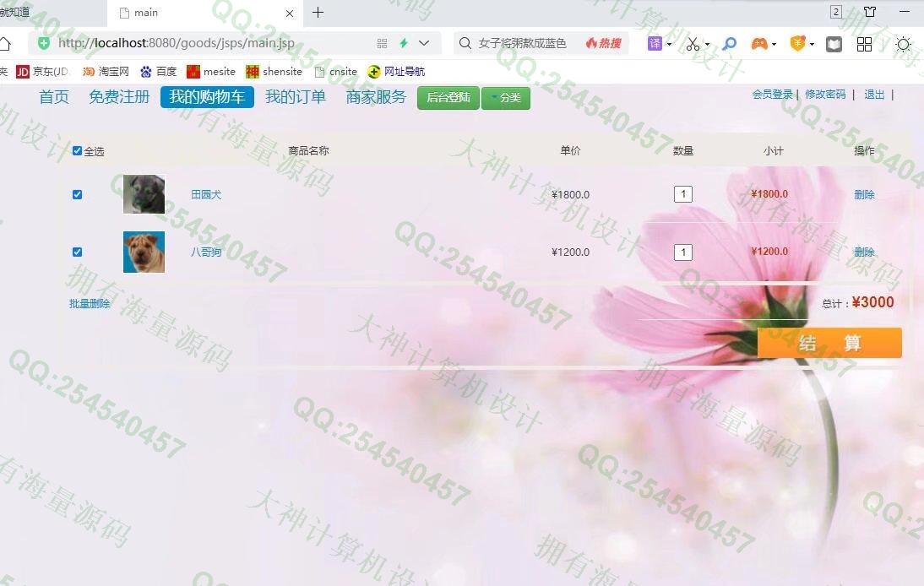
Task: Go to 首页 in the navigation
Action: coord(54,97)
